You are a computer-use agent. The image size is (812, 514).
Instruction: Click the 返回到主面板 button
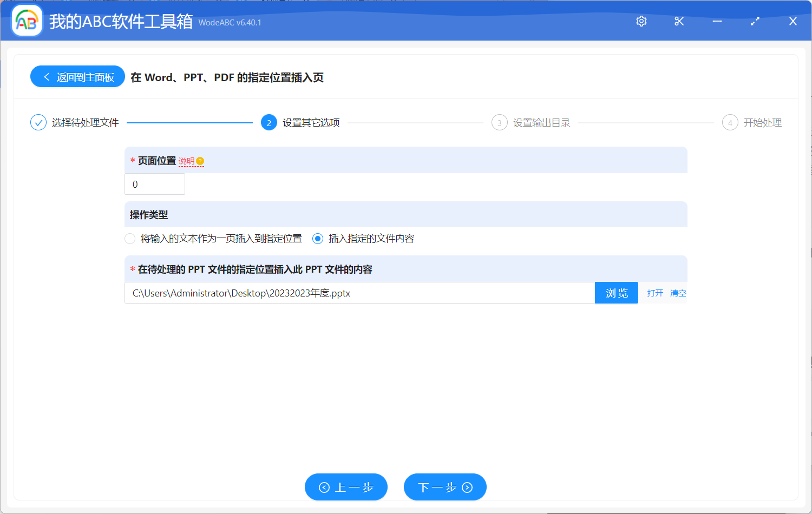point(77,76)
